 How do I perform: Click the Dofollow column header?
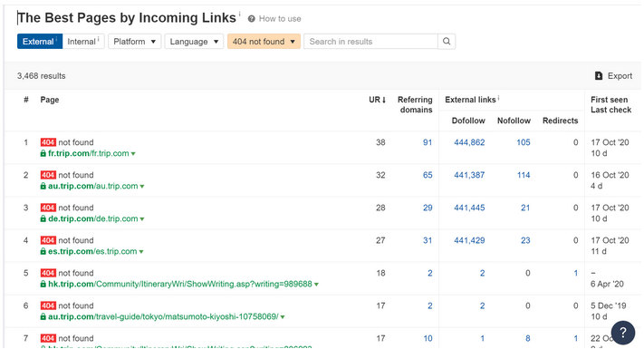468,121
